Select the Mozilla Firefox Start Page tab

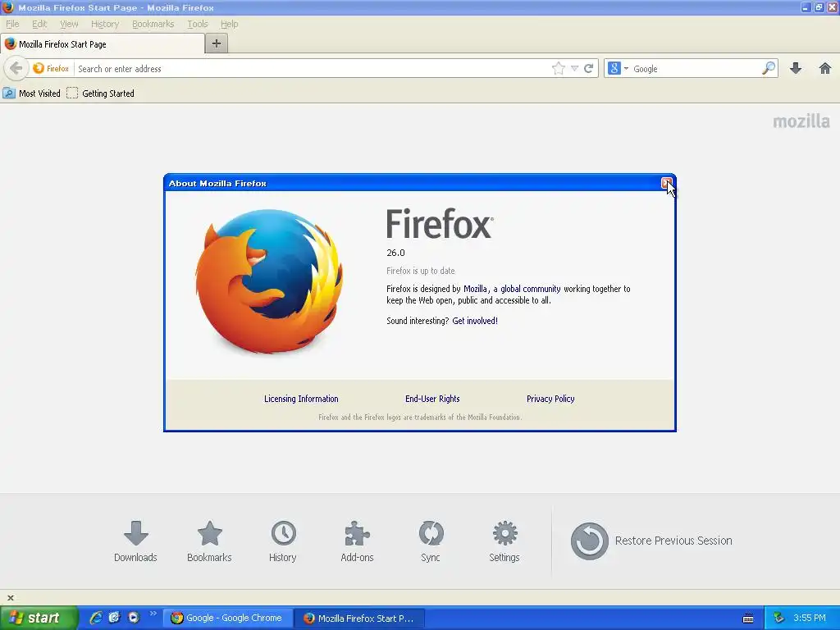pos(103,44)
